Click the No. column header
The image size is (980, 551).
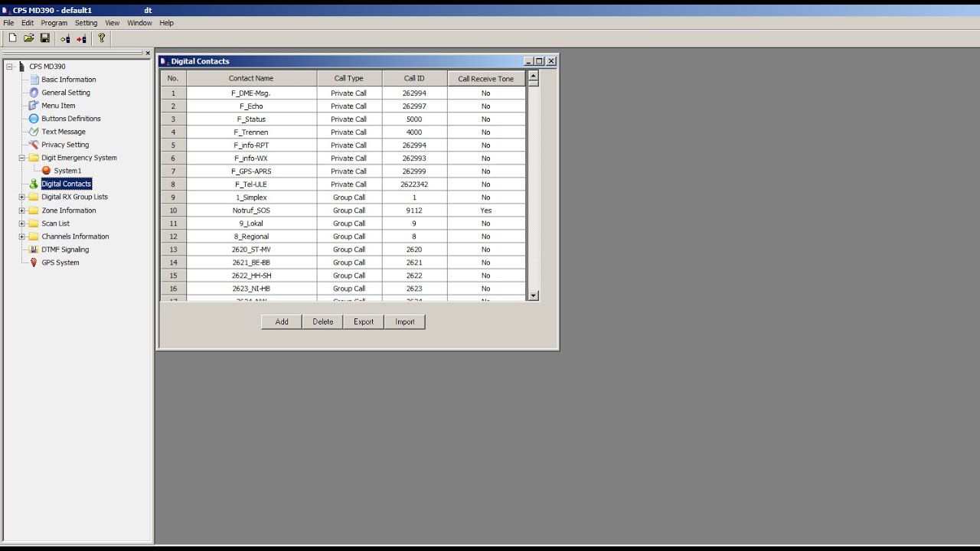coord(173,78)
